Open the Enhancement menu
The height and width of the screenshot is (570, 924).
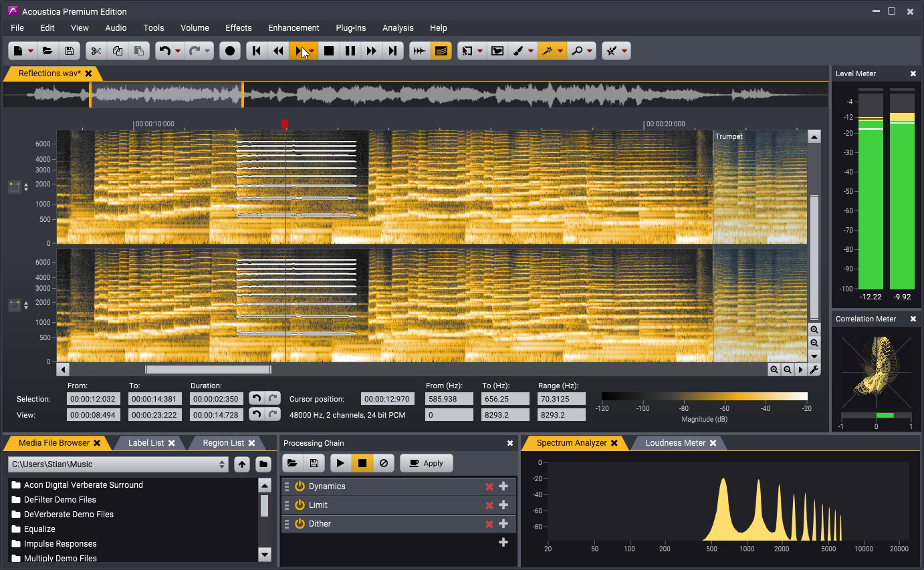click(293, 28)
